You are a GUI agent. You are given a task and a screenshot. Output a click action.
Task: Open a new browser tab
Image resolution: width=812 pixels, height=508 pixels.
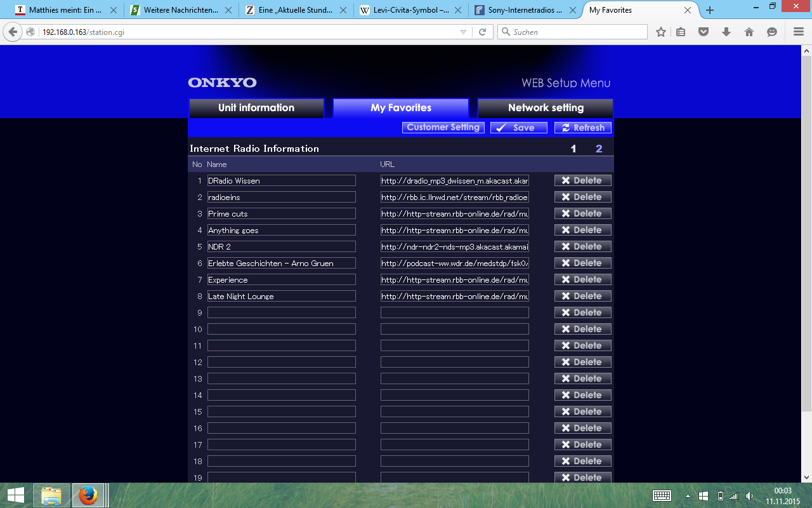click(710, 10)
